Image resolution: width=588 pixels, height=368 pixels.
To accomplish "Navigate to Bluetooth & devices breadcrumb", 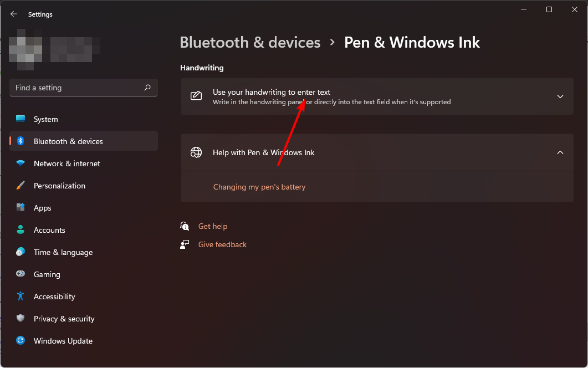I will [250, 43].
